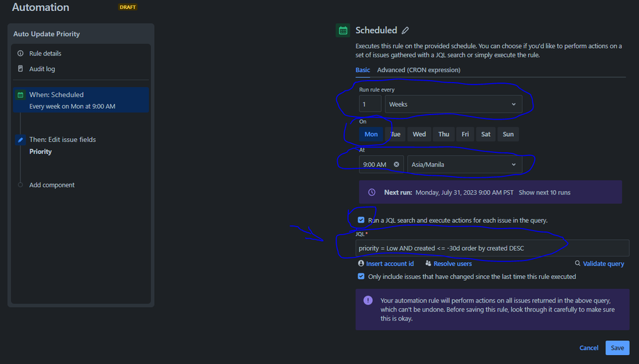639x364 pixels.
Task: Open the Weeks interval unit dropdown
Action: 454,104
